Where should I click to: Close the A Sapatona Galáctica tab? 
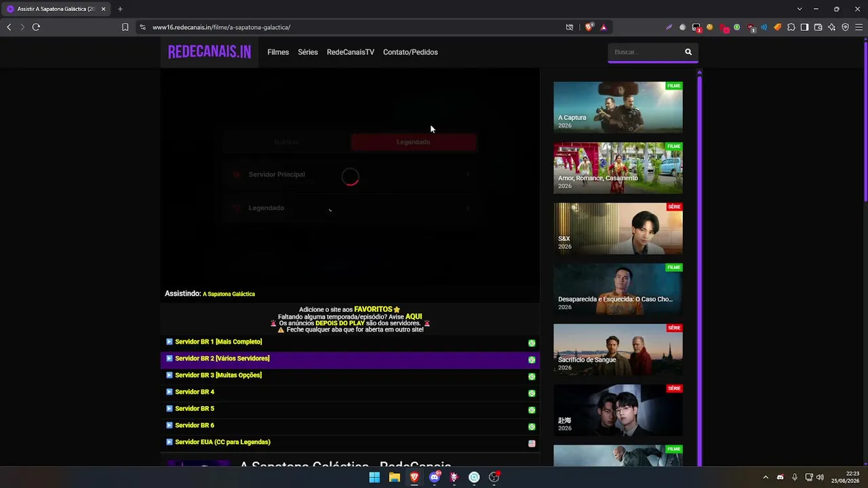pyautogui.click(x=103, y=9)
